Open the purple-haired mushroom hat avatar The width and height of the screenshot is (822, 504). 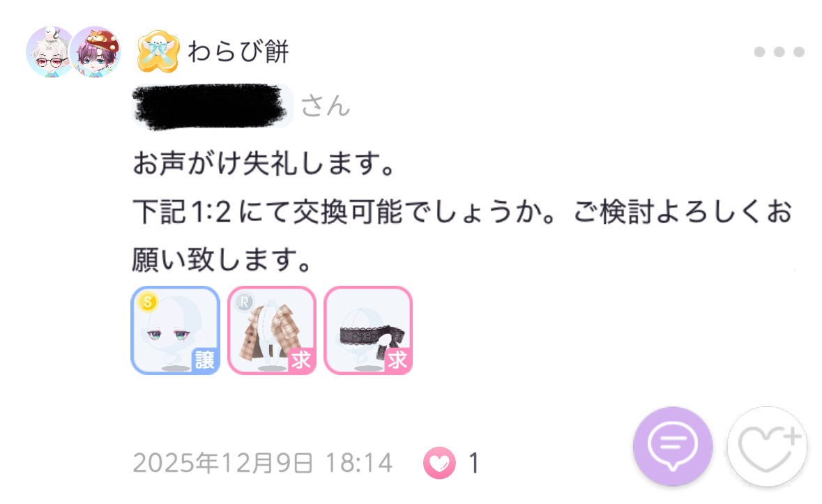pyautogui.click(x=96, y=52)
